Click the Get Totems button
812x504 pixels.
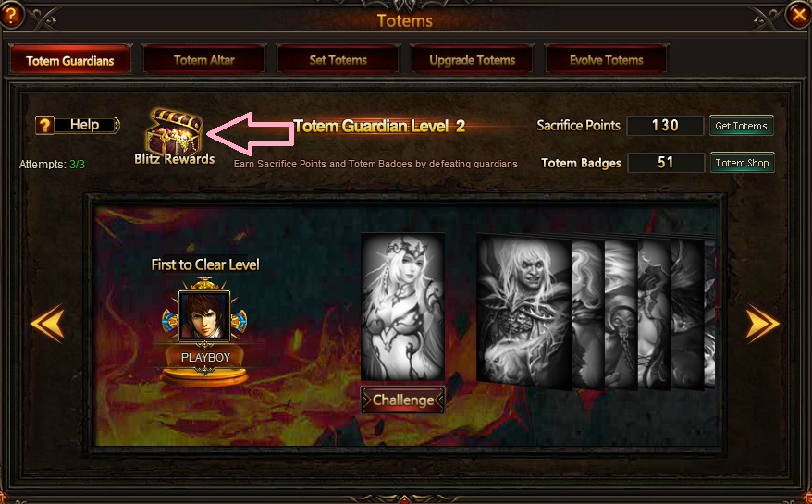tap(741, 126)
